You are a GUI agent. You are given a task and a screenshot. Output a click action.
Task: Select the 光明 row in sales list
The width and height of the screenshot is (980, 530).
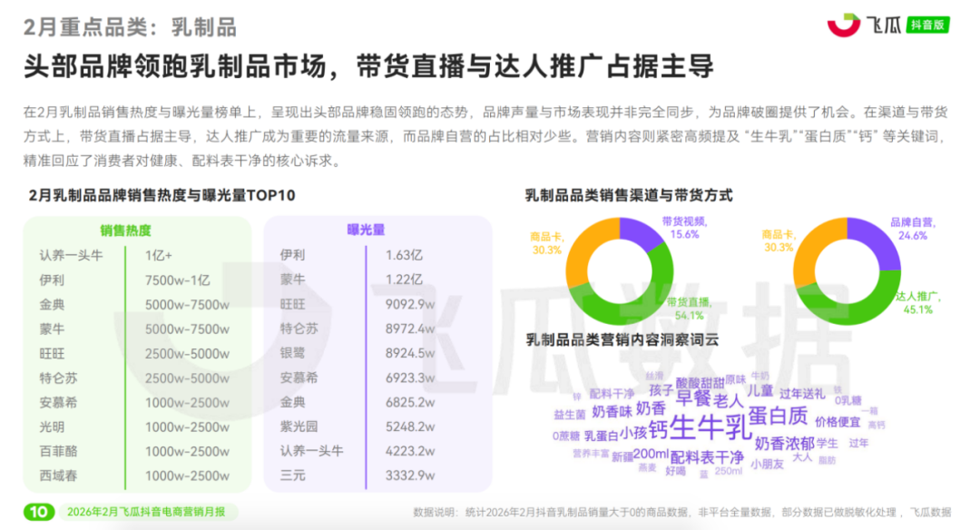click(53, 427)
